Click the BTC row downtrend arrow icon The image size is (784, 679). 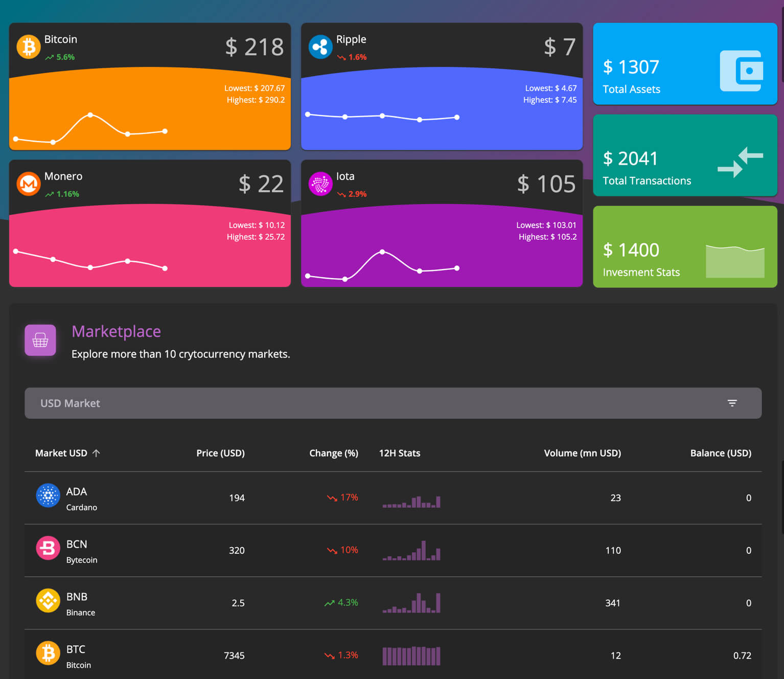(x=330, y=655)
